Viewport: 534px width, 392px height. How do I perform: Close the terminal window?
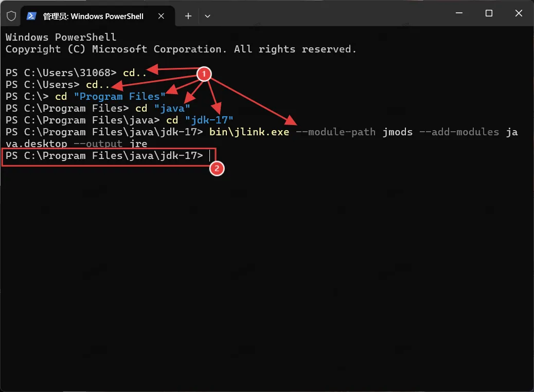coord(519,13)
